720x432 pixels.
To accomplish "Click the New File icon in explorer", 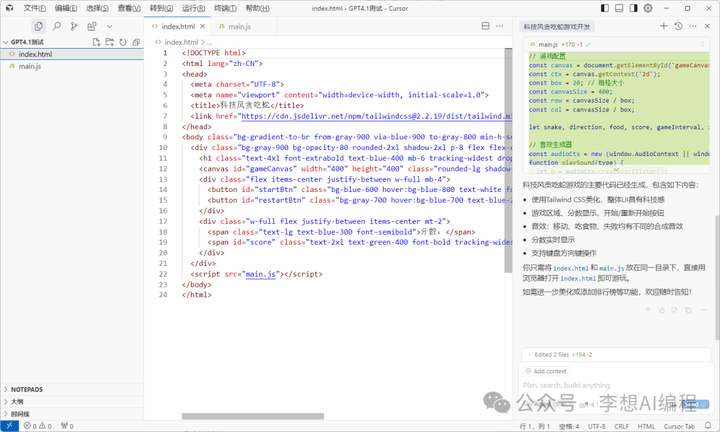I will coord(96,42).
